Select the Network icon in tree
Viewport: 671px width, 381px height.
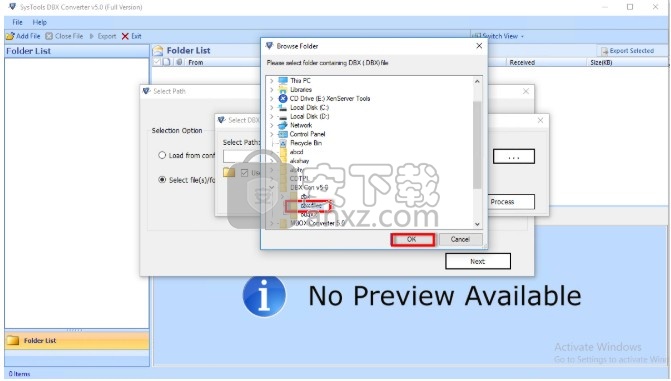pyautogui.click(x=282, y=125)
